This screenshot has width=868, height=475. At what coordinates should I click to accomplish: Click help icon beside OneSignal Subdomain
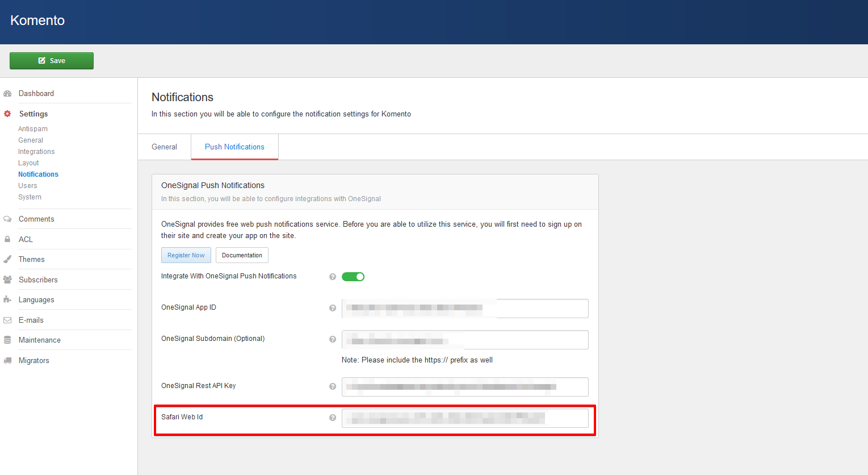[333, 339]
